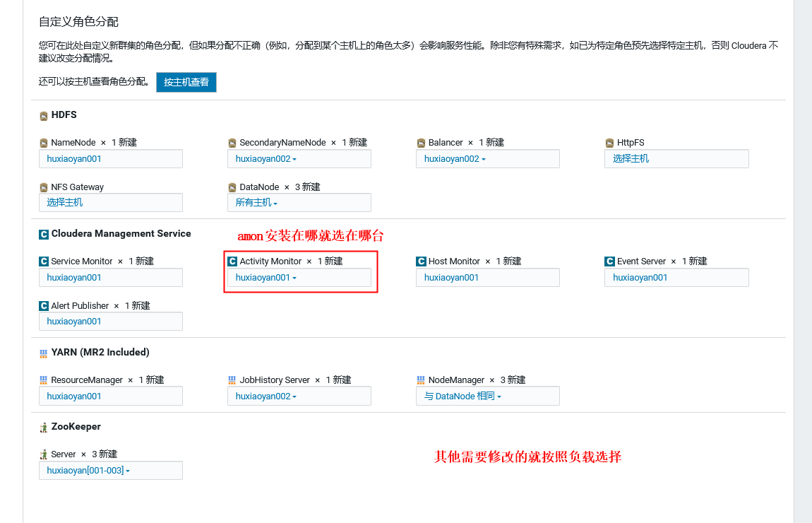Click the Activity Monitor role icon
The width and height of the screenshot is (812, 523).
[x=232, y=261]
